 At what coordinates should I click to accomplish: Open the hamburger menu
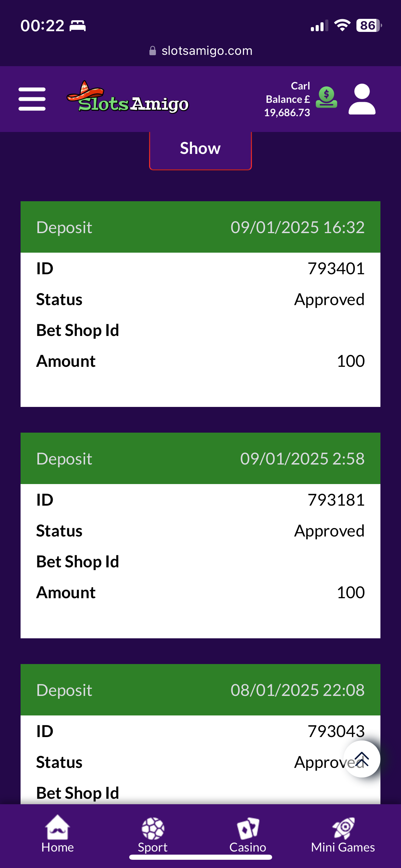click(x=32, y=99)
